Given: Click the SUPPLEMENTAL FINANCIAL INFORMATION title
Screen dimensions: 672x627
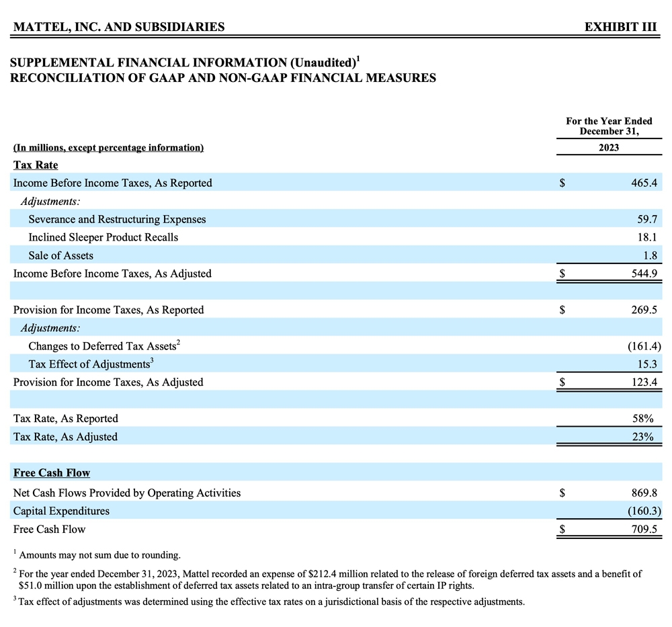Looking at the screenshot, I should pyautogui.click(x=185, y=61).
